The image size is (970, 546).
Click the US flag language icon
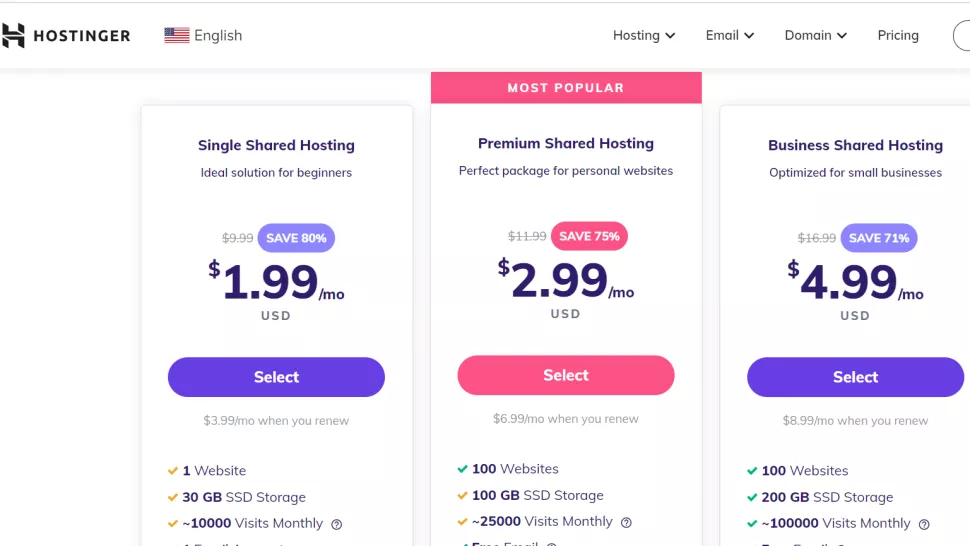coord(177,35)
